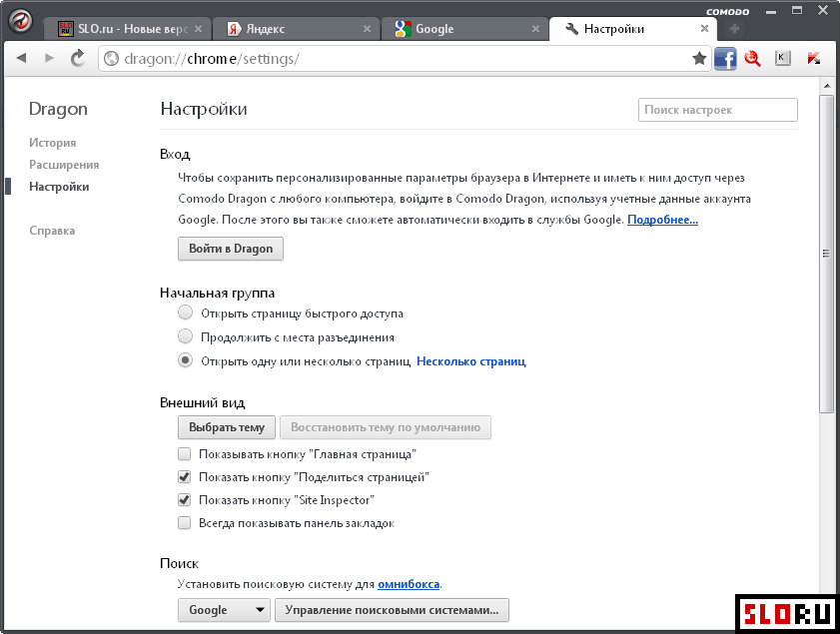This screenshot has height=634, width=840.
Task: Select 'Открыть страницу быстрого доступа' radio
Action: [x=186, y=313]
